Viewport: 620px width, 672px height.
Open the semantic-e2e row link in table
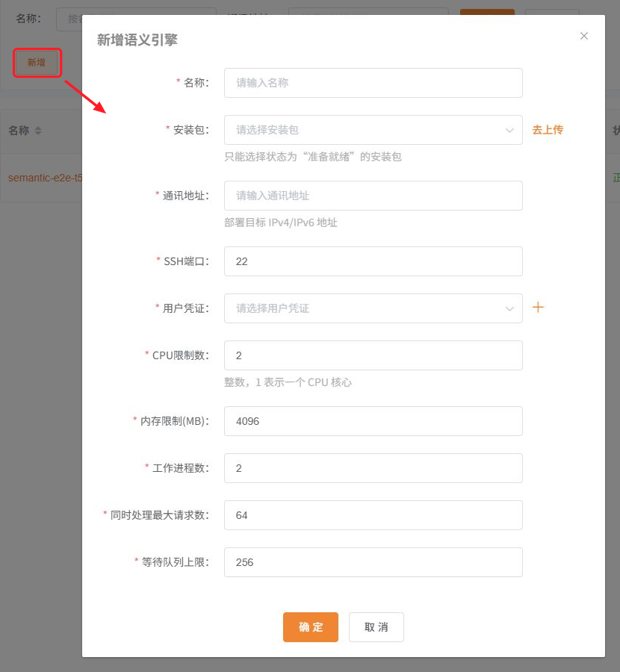(x=45, y=178)
